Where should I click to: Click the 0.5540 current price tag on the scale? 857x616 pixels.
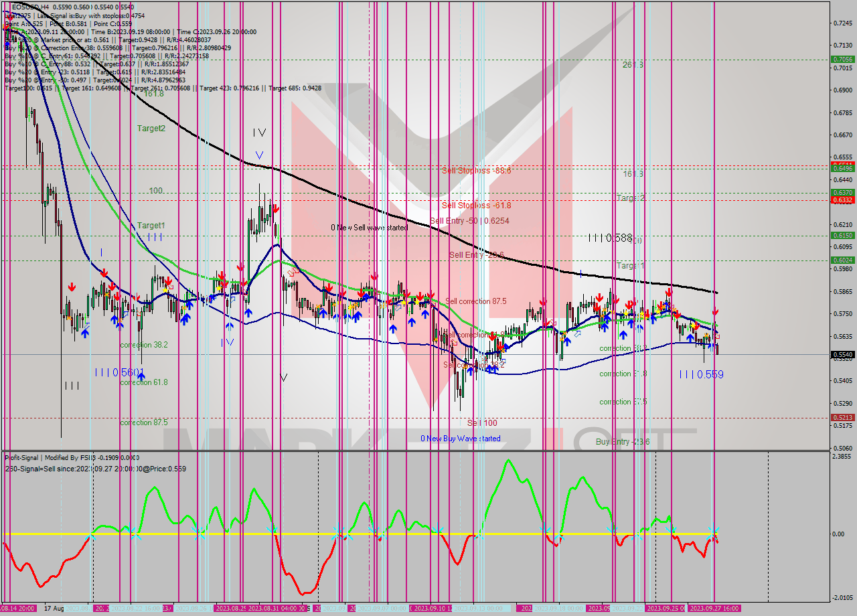(842, 354)
